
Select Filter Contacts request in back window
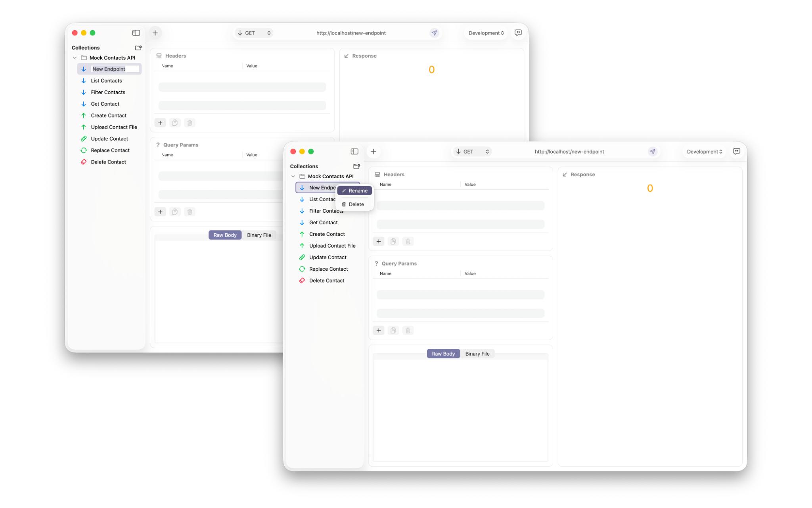(109, 92)
